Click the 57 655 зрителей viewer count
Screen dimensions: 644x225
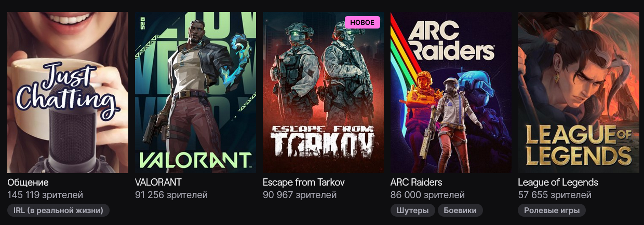click(x=555, y=195)
